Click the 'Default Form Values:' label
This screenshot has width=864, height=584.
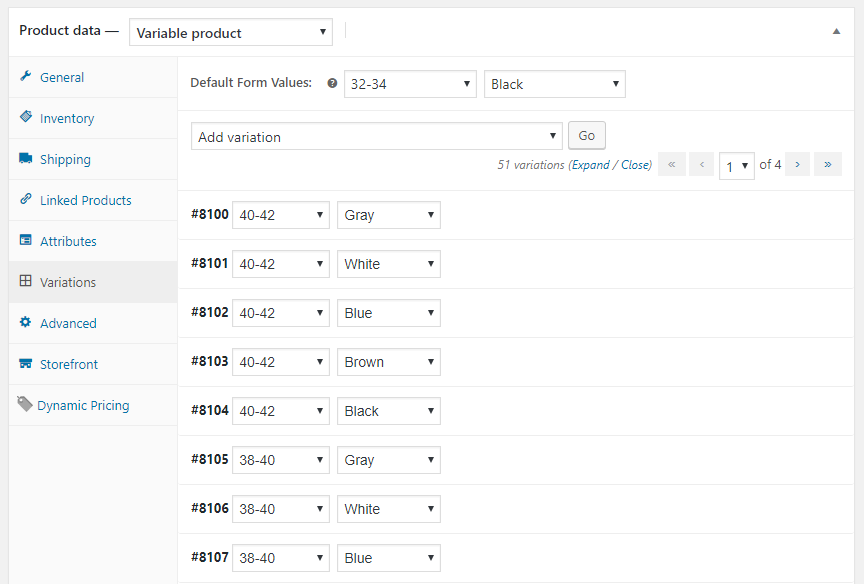click(x=251, y=83)
